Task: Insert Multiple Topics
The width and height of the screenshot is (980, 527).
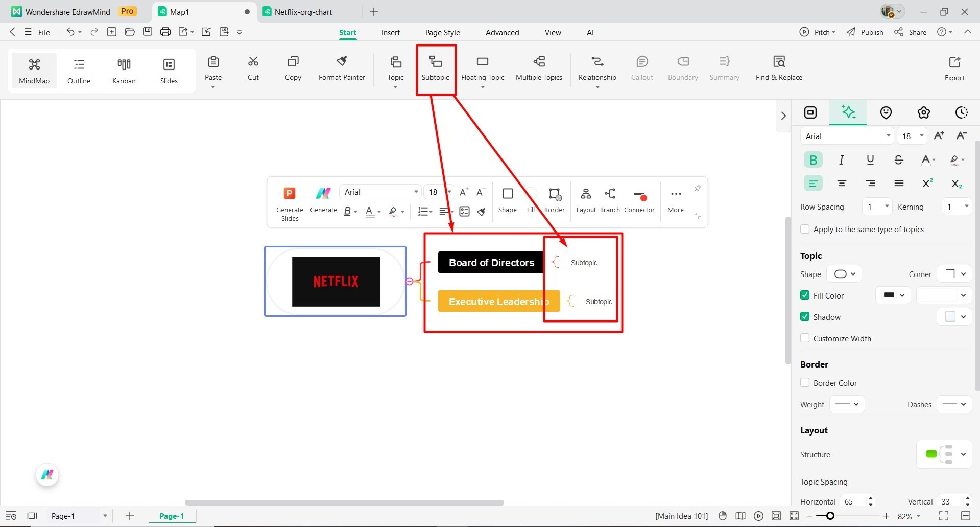Action: (x=539, y=68)
